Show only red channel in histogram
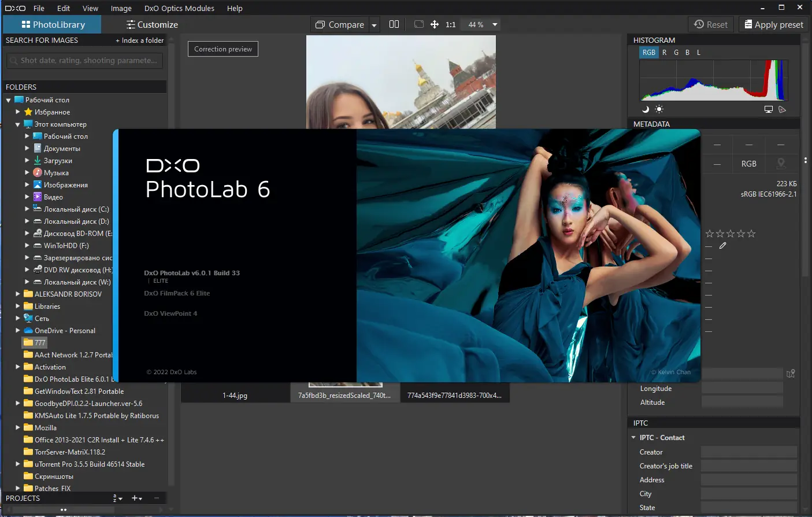Viewport: 812px width, 517px height. pyautogui.click(x=665, y=53)
